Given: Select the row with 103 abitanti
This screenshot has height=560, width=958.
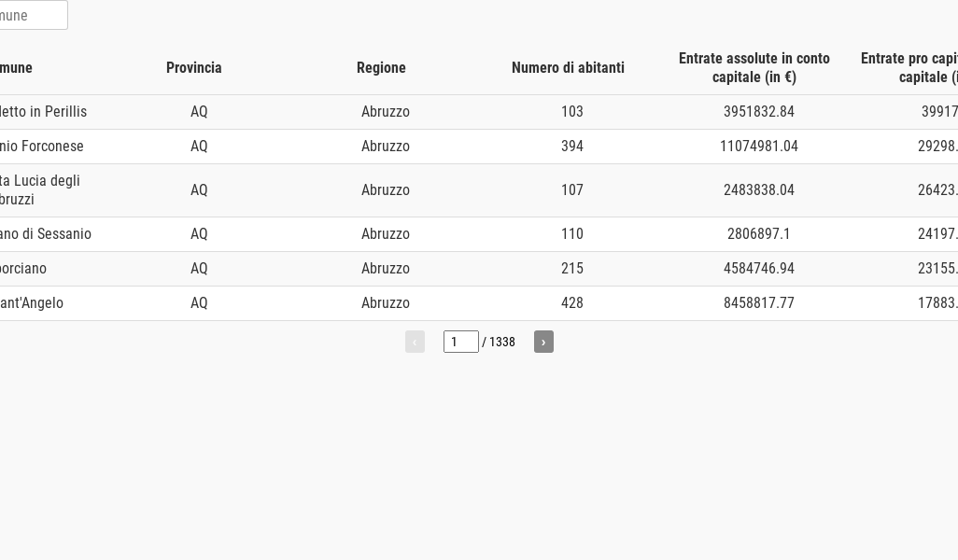Looking at the screenshot, I should 479,112.
